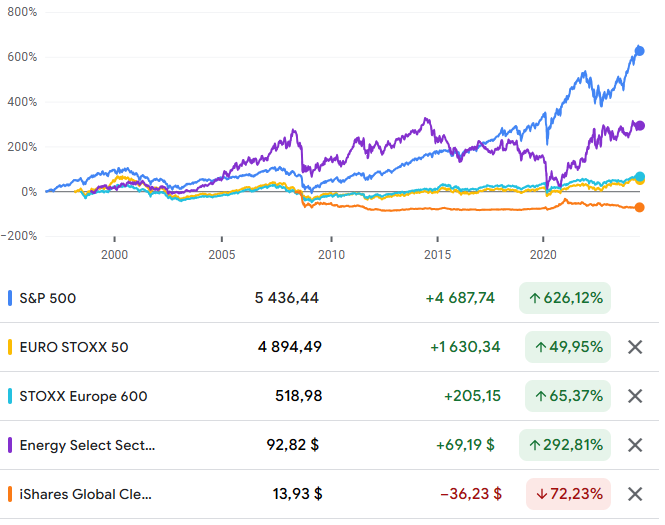The image size is (665, 525).
Task: Open the S&P 500 index link
Action: pos(48,298)
